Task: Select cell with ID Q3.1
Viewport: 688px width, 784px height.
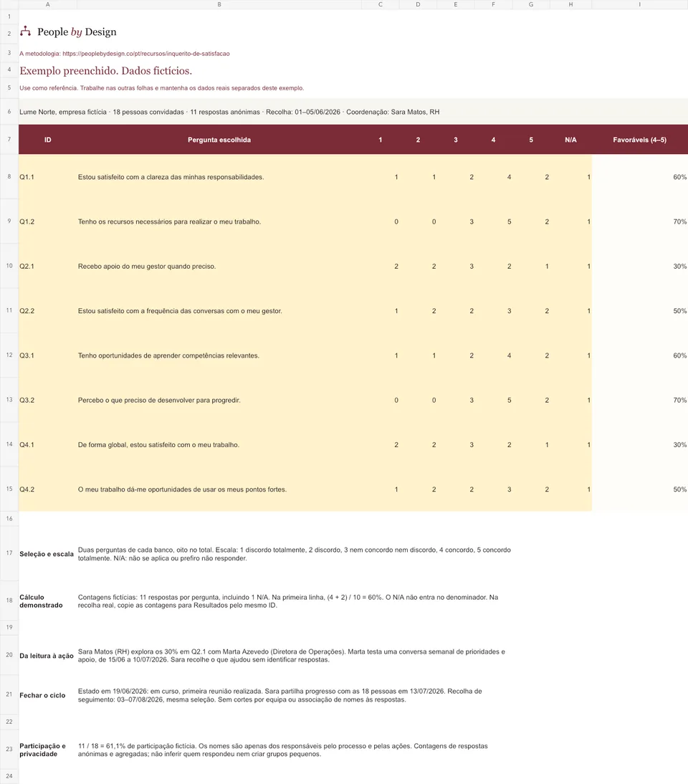Action: coord(47,355)
